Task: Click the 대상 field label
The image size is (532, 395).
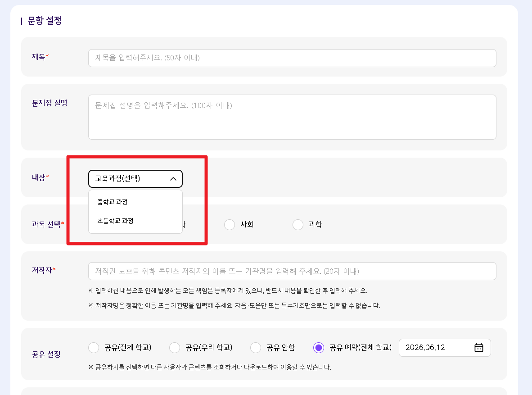Action: click(x=41, y=177)
